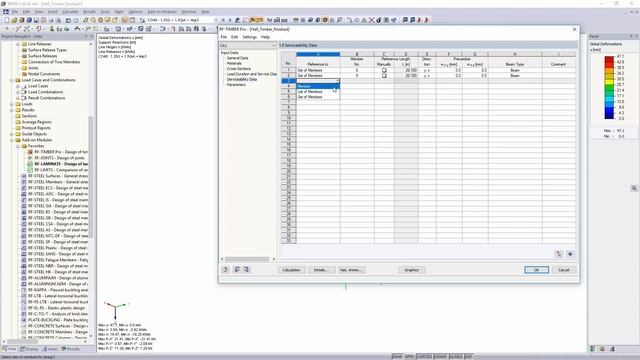Click the zoom magnifier icon on the right edge of the view

coord(634,188)
